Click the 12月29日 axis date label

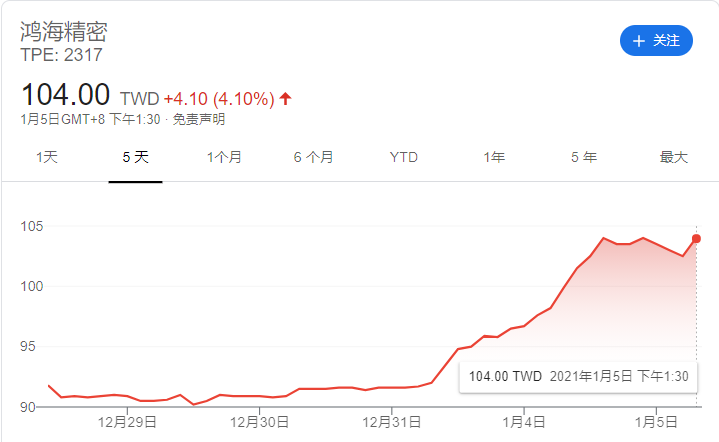coord(127,422)
